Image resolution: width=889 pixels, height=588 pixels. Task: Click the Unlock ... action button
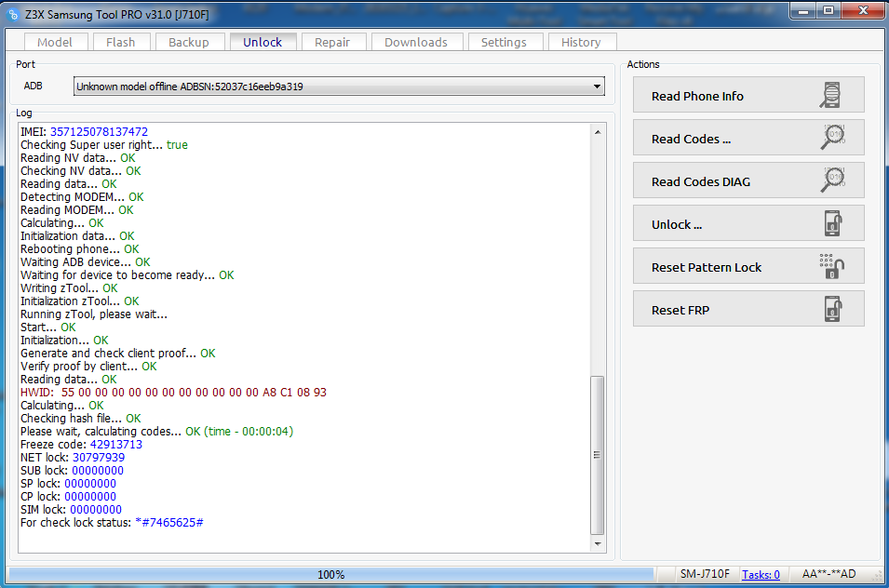pyautogui.click(x=748, y=223)
